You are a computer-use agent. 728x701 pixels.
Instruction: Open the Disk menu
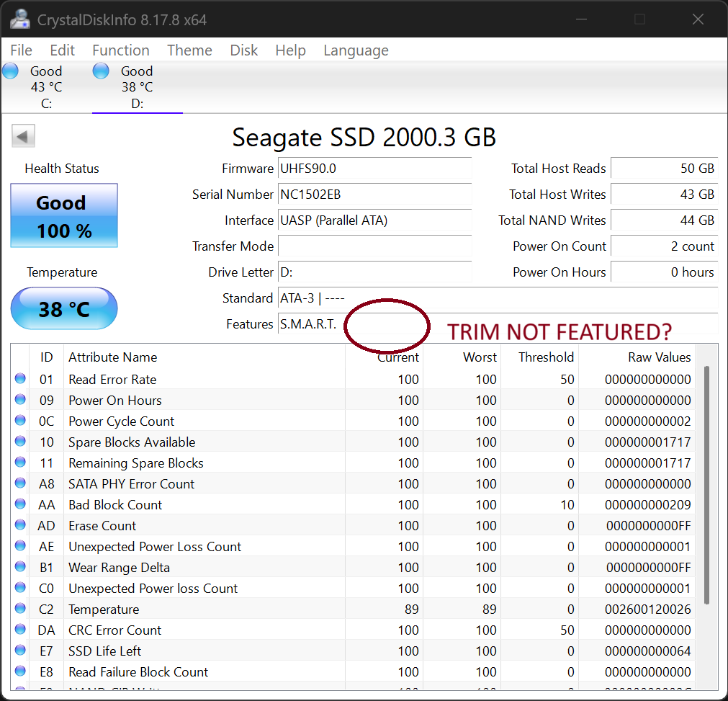244,50
